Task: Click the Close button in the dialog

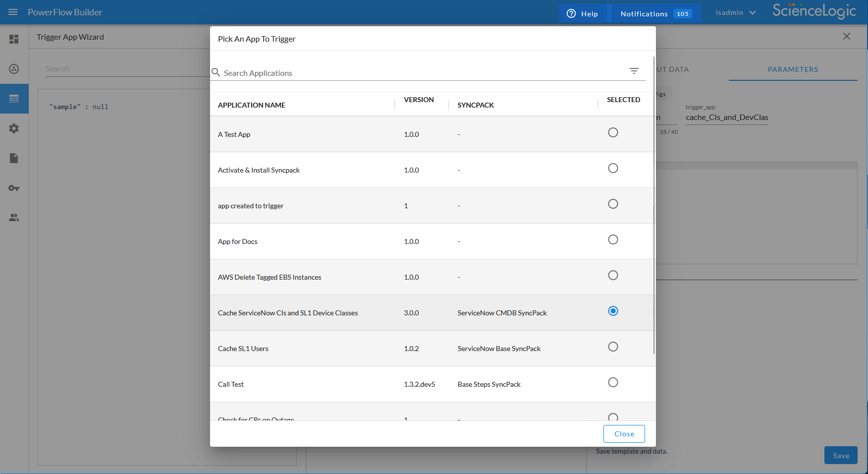Action: pyautogui.click(x=624, y=434)
